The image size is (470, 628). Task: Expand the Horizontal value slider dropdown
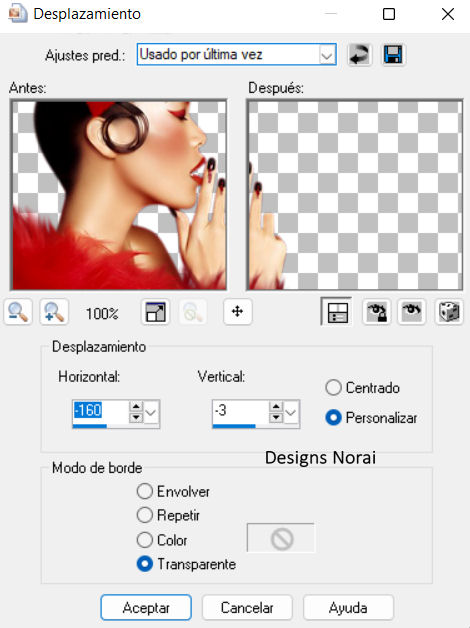[x=151, y=413]
